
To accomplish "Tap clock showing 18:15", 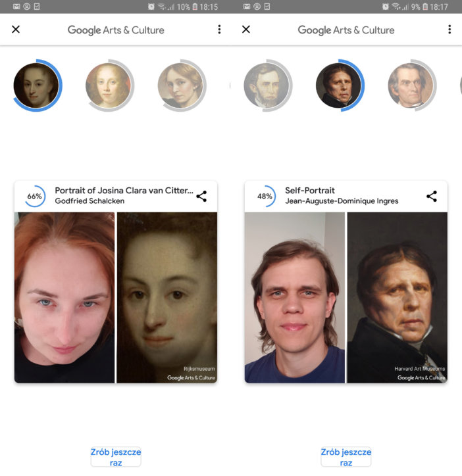I will (x=209, y=7).
